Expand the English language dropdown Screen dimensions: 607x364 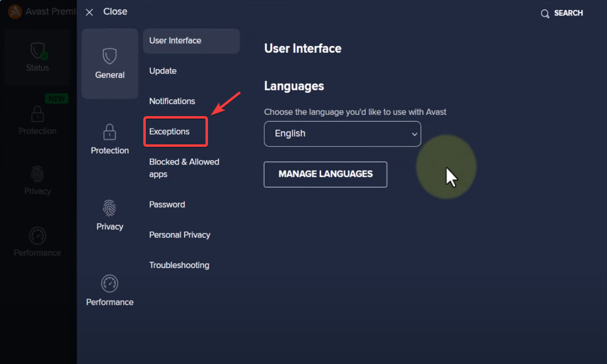[342, 134]
